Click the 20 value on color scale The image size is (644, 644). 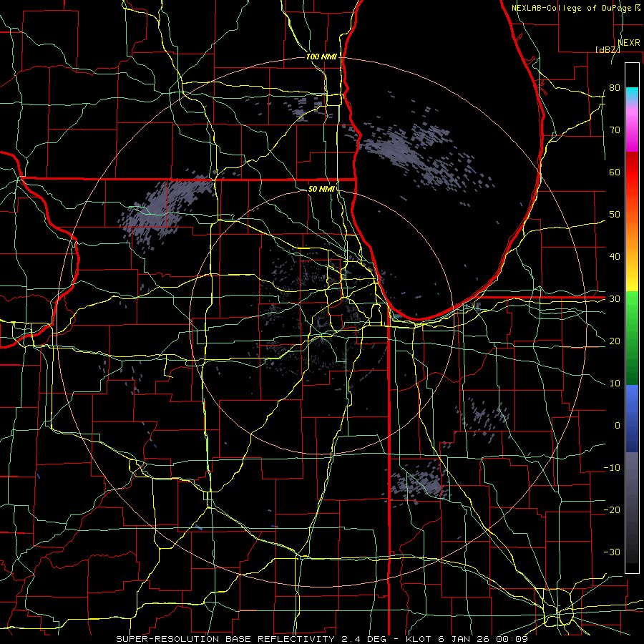point(615,341)
